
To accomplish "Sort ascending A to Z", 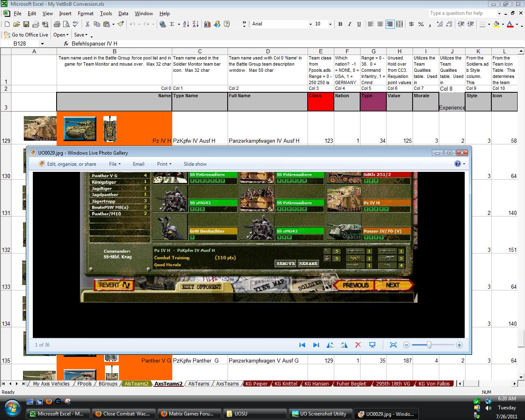I will coord(187,24).
